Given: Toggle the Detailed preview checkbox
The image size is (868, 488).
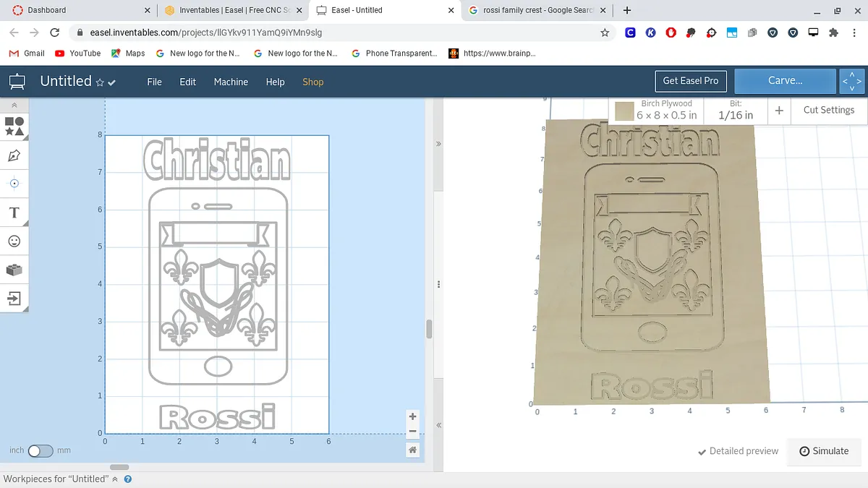Looking at the screenshot, I should [x=738, y=451].
